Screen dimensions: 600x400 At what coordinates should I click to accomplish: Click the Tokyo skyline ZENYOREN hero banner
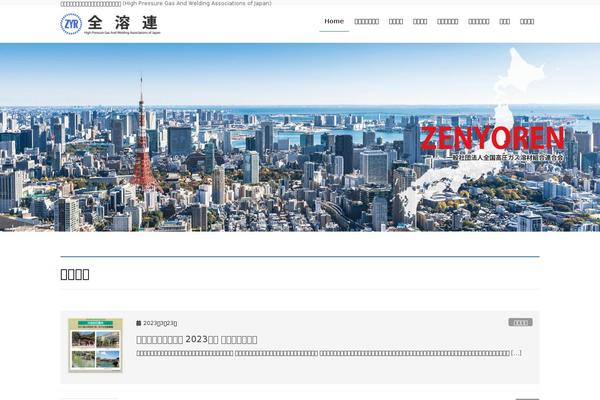pos(300,137)
